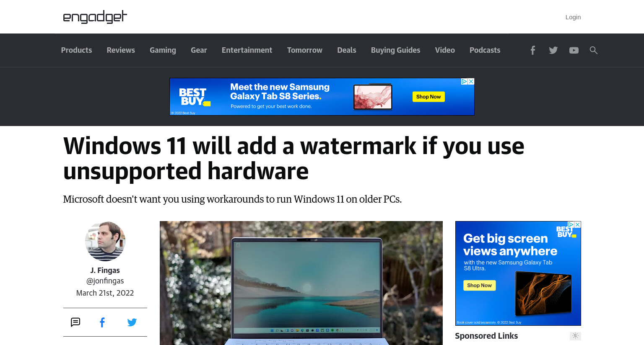This screenshot has height=345, width=644.
Task: Click the Login link
Action: coord(573,17)
